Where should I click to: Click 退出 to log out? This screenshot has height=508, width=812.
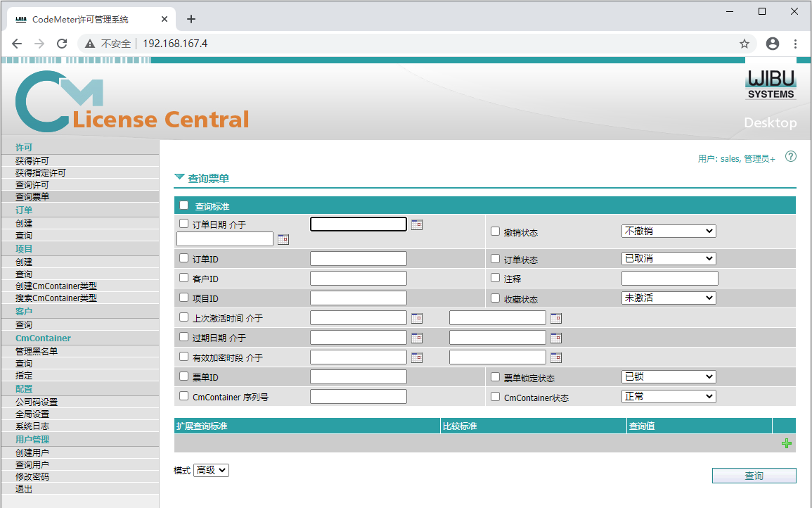[x=24, y=488]
